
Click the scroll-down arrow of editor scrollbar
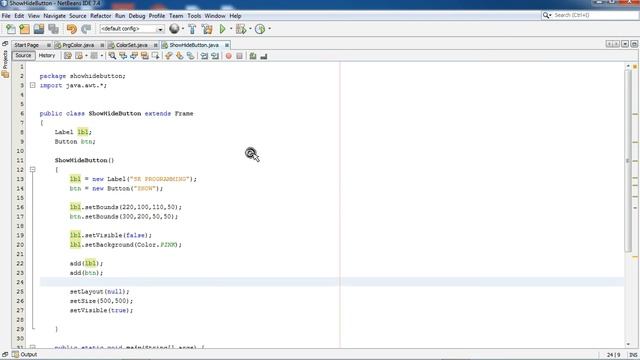click(x=628, y=344)
